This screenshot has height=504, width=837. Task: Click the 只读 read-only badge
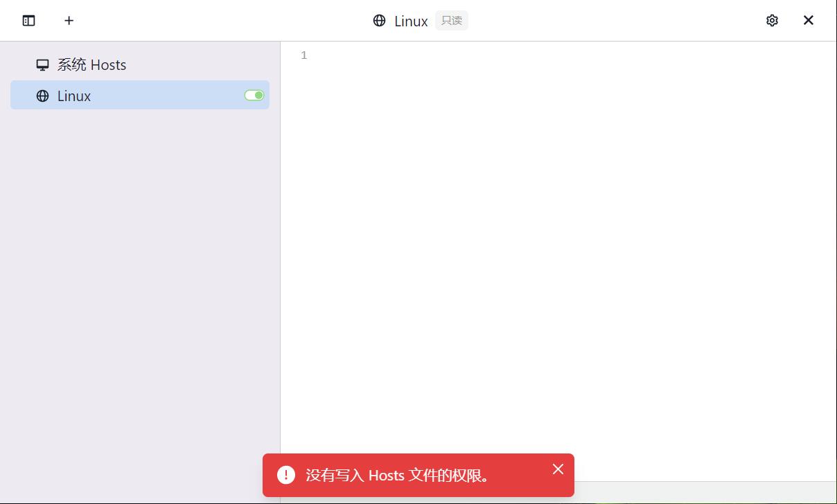(x=452, y=21)
